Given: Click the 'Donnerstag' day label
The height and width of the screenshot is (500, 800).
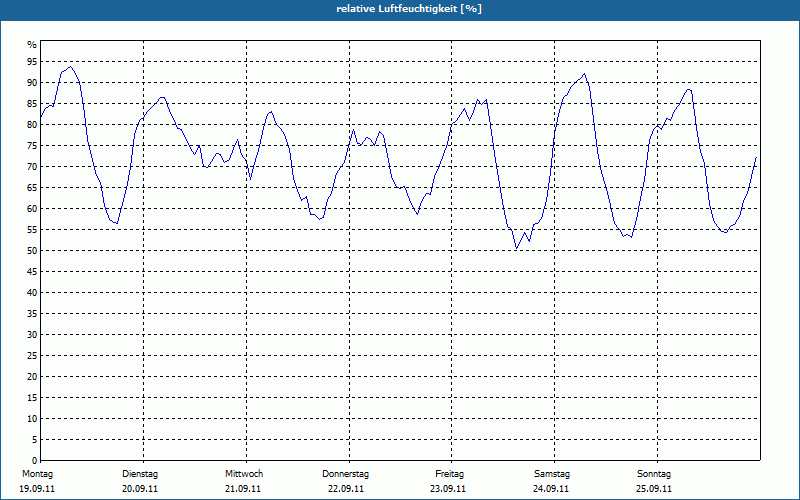Looking at the screenshot, I should [345, 474].
